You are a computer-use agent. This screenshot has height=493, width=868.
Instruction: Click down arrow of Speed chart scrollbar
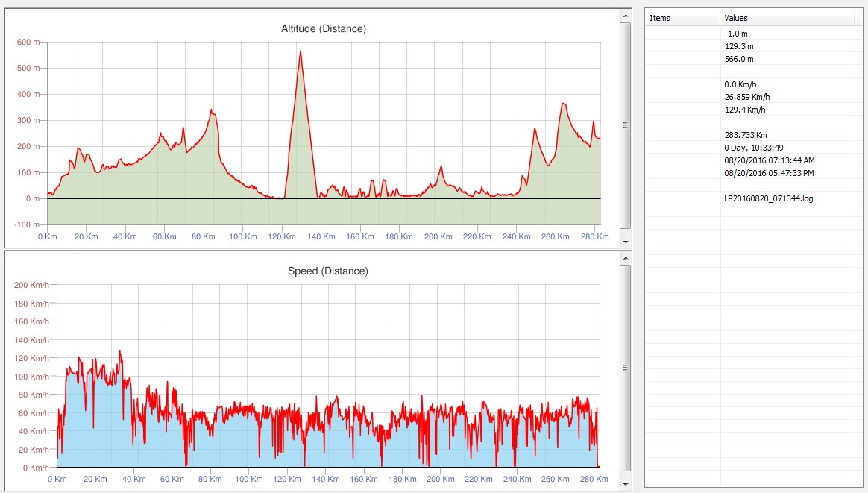(x=625, y=483)
